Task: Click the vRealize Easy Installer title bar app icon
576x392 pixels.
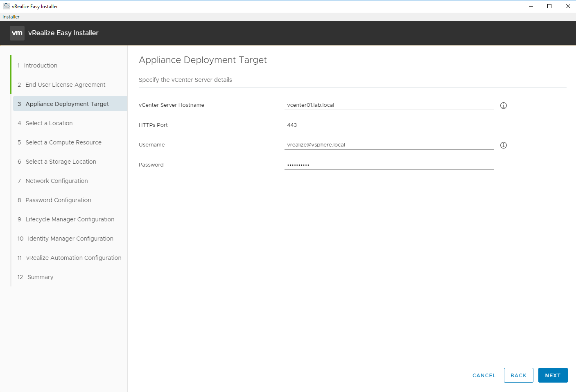Action: 6,6
